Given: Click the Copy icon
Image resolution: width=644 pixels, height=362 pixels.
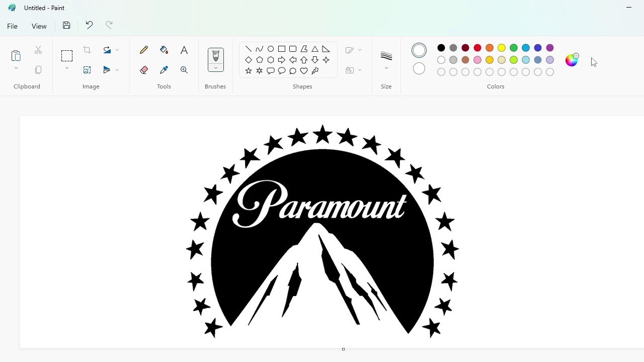Looking at the screenshot, I should click(38, 70).
